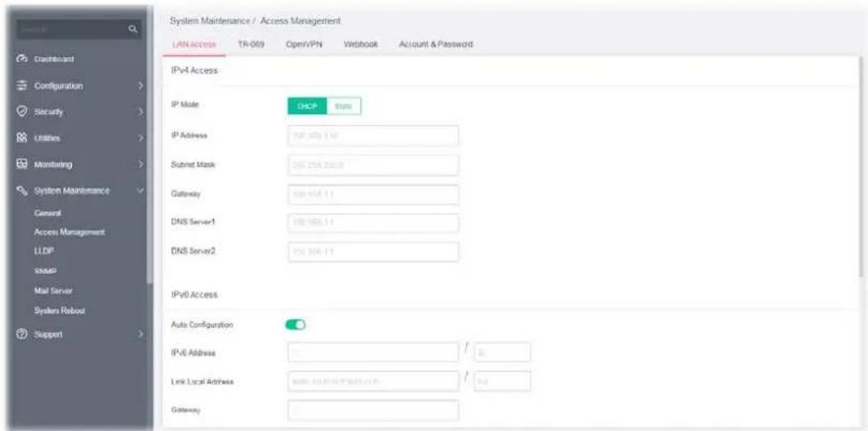Click the IPv6 Access section heading
This screenshot has width=868, height=431.
coord(195,295)
